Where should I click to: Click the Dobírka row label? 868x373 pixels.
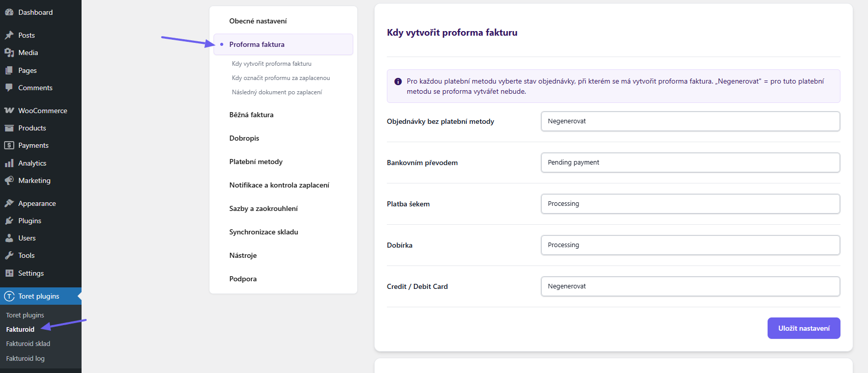click(400, 245)
